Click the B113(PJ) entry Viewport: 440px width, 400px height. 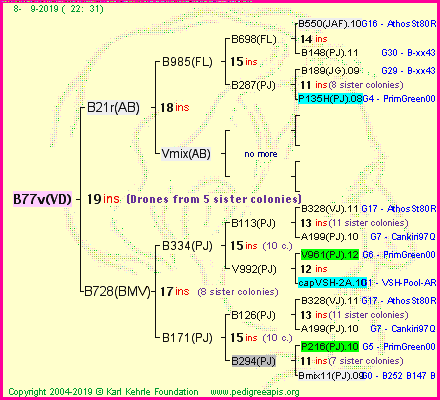click(x=254, y=223)
